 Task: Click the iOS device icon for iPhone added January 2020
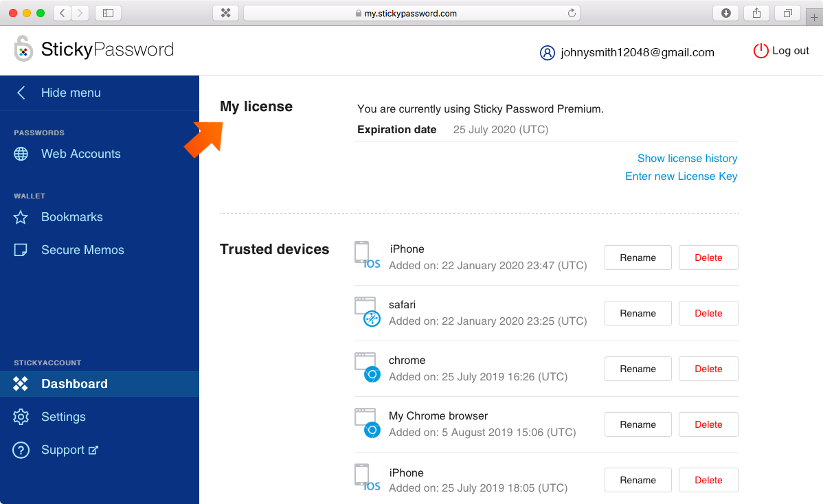pos(367,255)
